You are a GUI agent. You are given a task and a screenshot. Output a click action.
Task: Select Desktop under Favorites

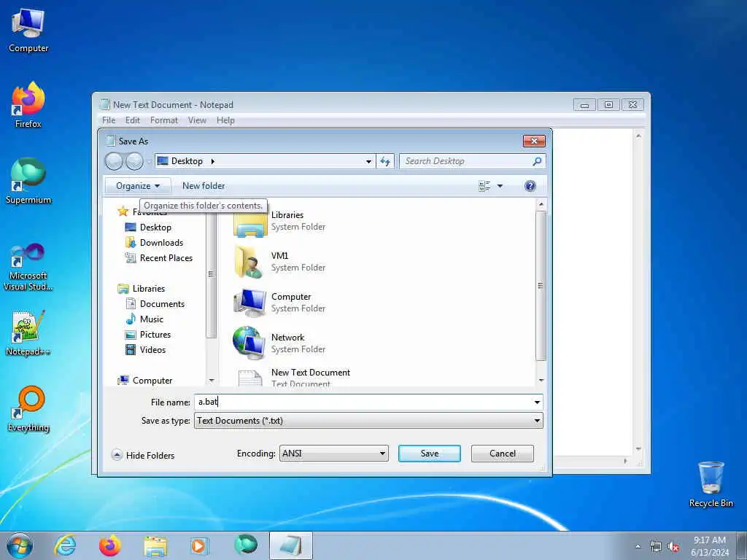tap(147, 227)
